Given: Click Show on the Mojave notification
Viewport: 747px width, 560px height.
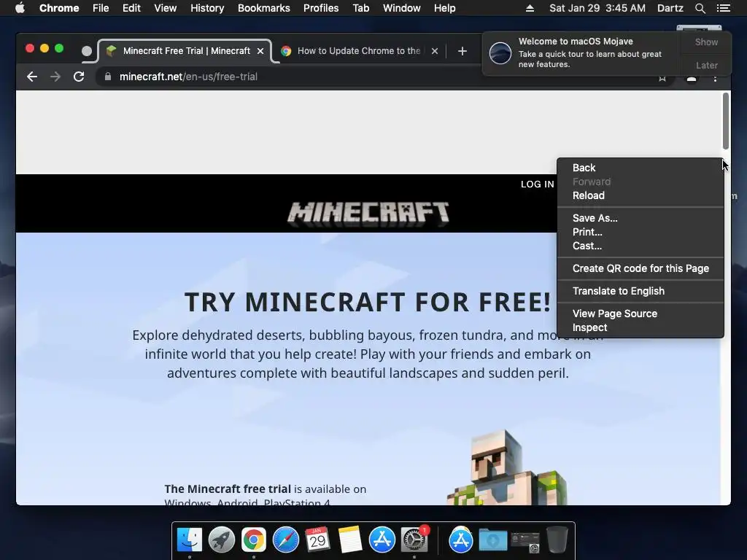Looking at the screenshot, I should (706, 42).
